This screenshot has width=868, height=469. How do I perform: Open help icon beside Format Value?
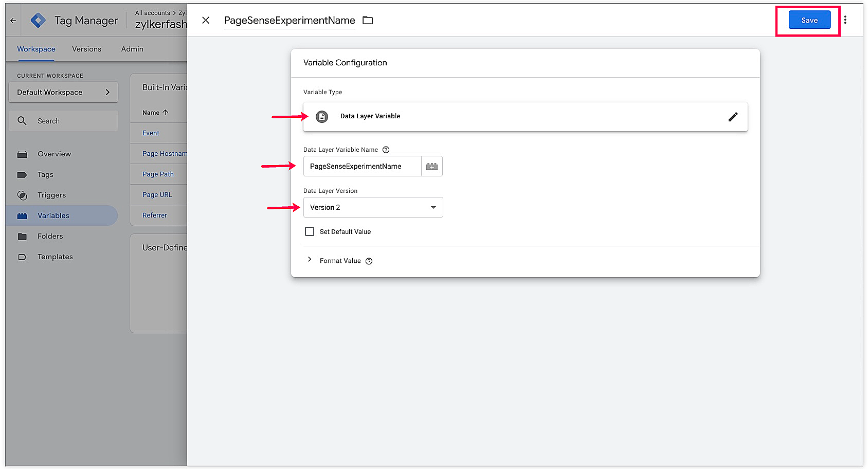[x=369, y=261]
